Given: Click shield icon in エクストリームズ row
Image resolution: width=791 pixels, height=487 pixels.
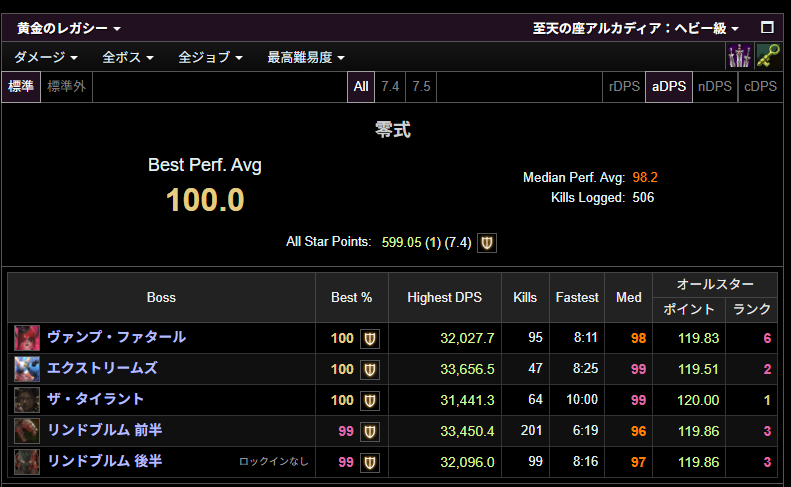Looking at the screenshot, I should pos(370,370).
